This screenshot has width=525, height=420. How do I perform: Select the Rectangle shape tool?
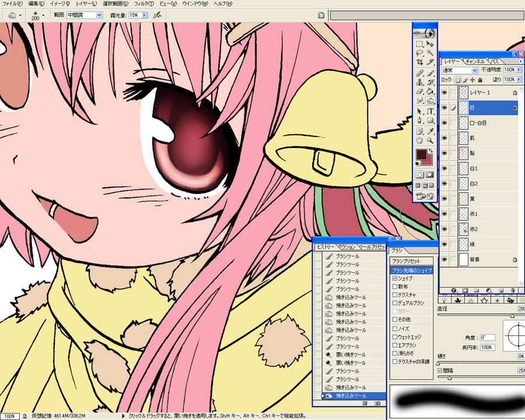(430, 120)
